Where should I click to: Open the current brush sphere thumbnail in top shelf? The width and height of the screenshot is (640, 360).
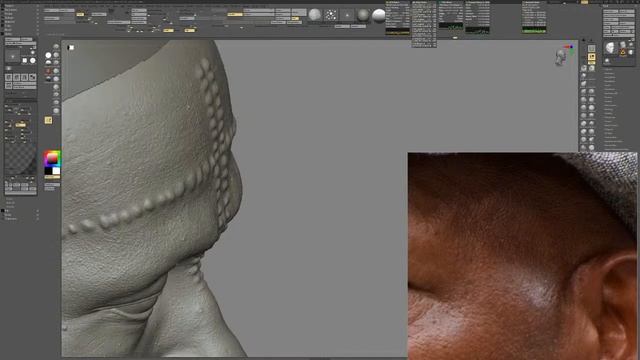[315, 15]
